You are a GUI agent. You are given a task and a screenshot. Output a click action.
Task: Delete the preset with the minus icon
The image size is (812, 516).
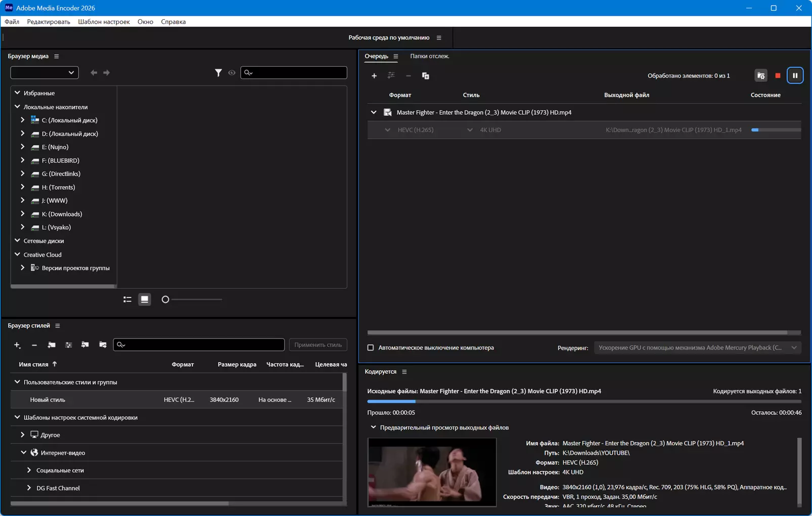click(x=34, y=345)
